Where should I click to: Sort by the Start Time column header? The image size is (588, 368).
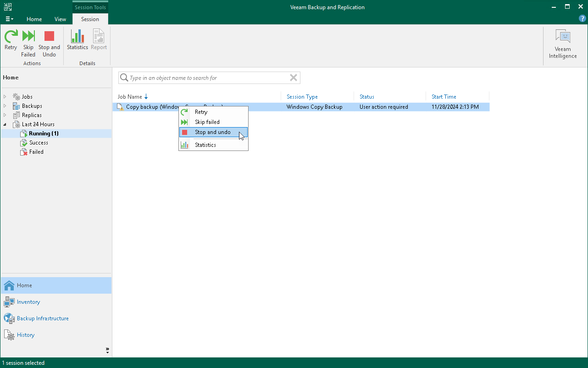click(x=444, y=97)
